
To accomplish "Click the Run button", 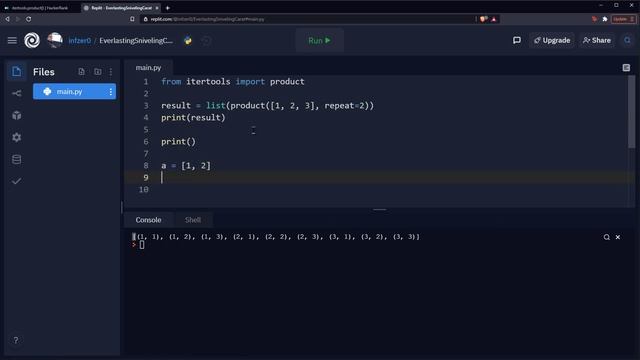I will click(x=319, y=40).
